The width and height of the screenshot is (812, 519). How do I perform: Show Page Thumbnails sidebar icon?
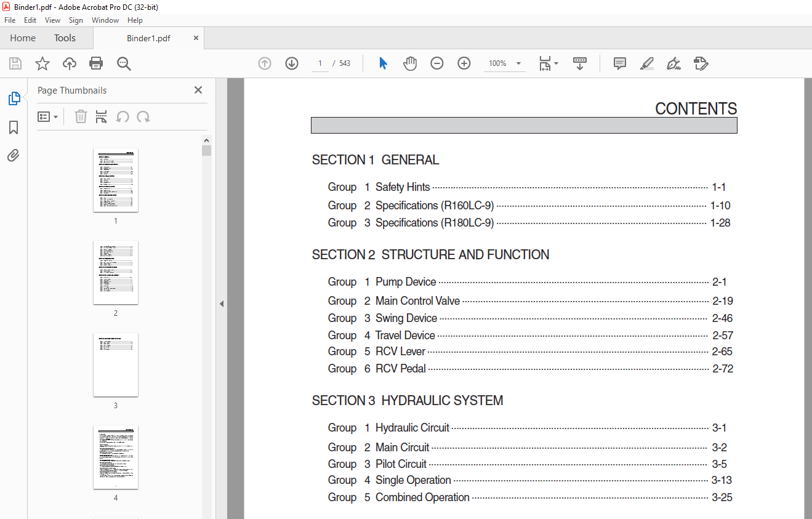(14, 98)
